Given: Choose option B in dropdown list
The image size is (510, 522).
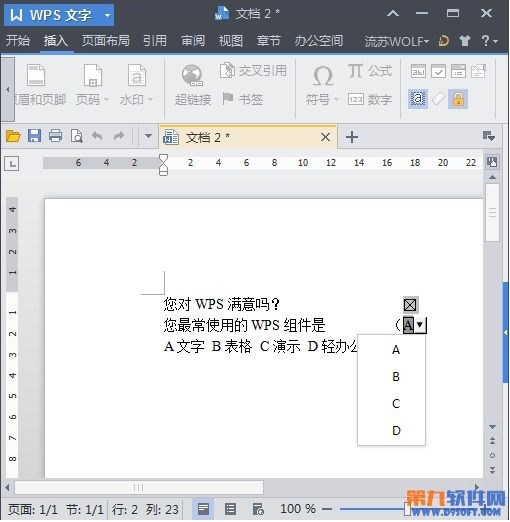Looking at the screenshot, I should coord(392,377).
